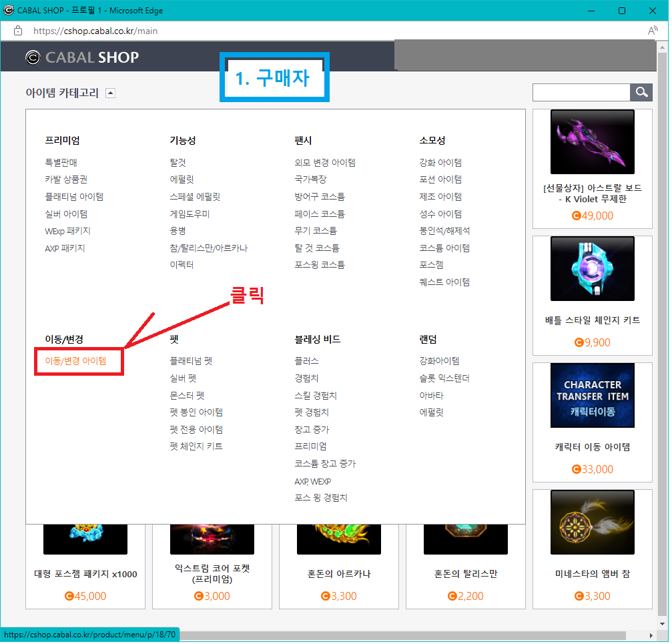Select 이펙터 category
The image size is (672, 644).
tap(183, 266)
